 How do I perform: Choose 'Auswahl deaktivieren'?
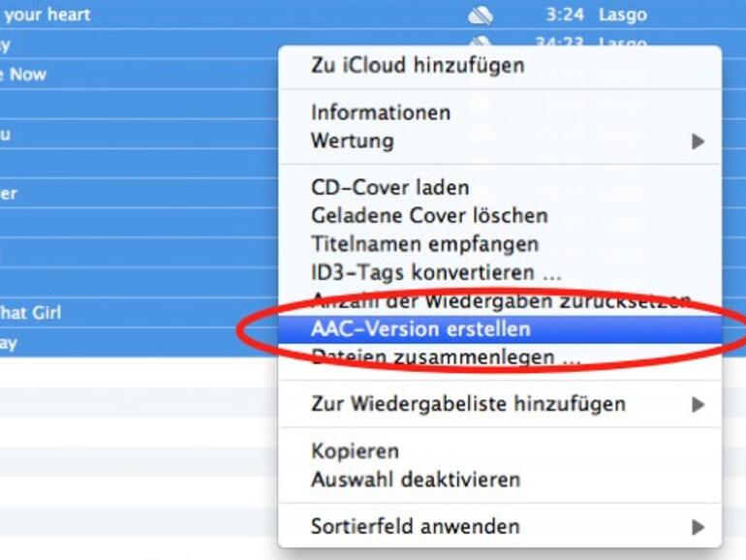(500, 480)
